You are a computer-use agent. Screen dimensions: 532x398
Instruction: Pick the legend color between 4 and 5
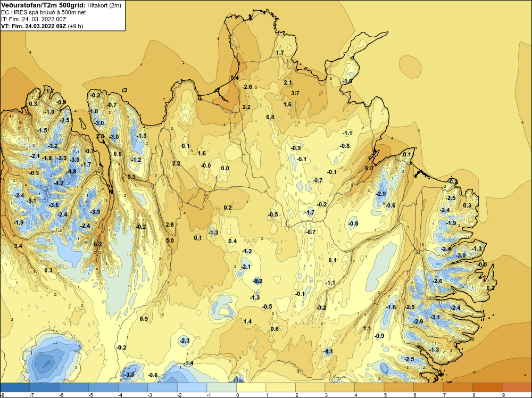pyautogui.click(x=369, y=387)
